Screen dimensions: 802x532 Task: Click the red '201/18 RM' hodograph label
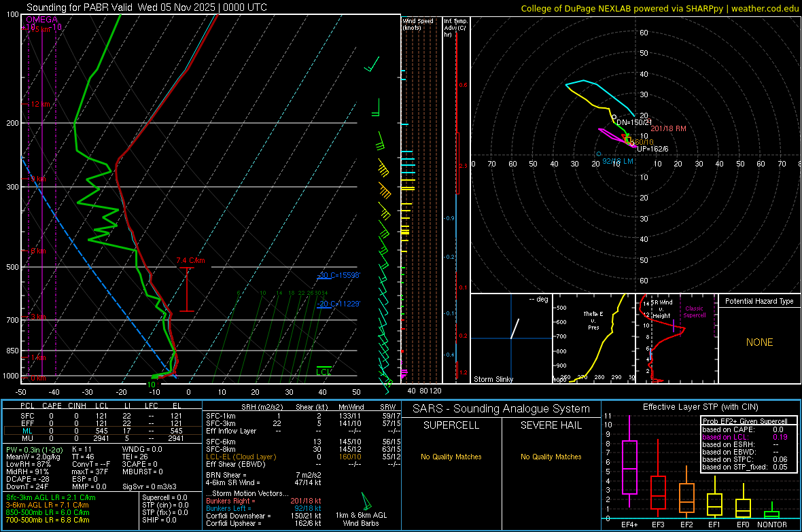pos(668,128)
